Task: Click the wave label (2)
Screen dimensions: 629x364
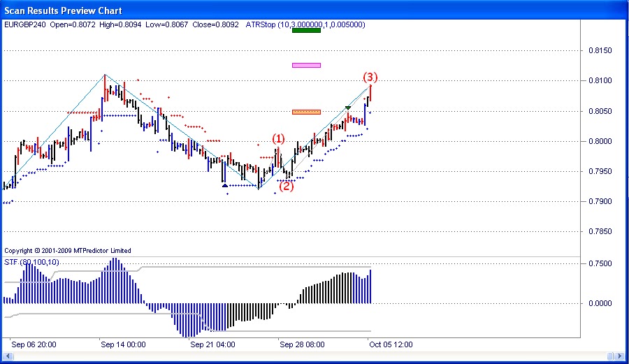Action: (x=287, y=186)
